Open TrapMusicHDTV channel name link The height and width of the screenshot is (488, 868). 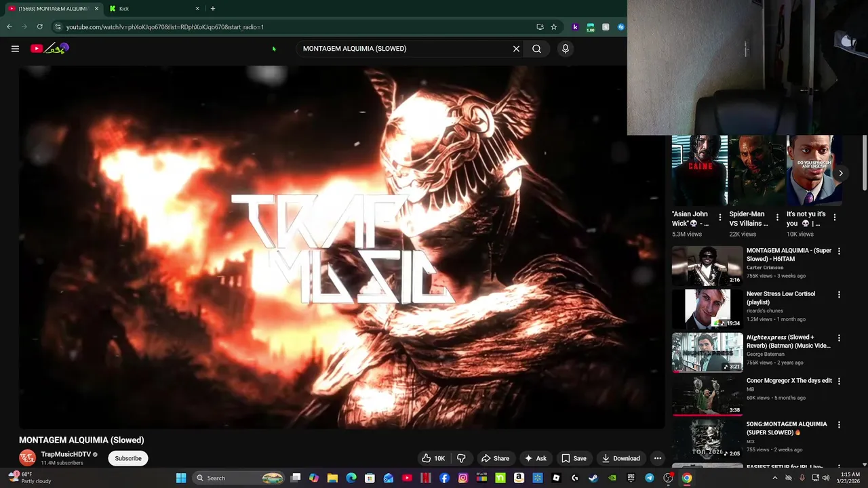pyautogui.click(x=66, y=454)
